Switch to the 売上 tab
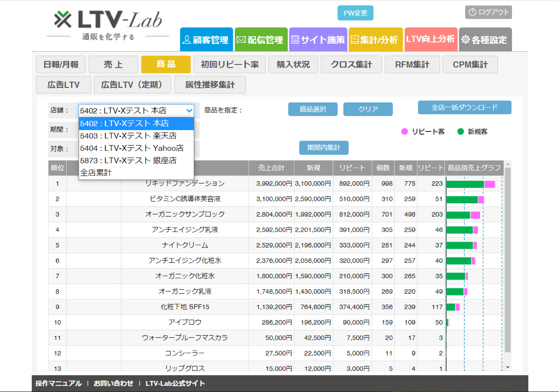Viewport: 559px width, 392px height. click(x=113, y=64)
